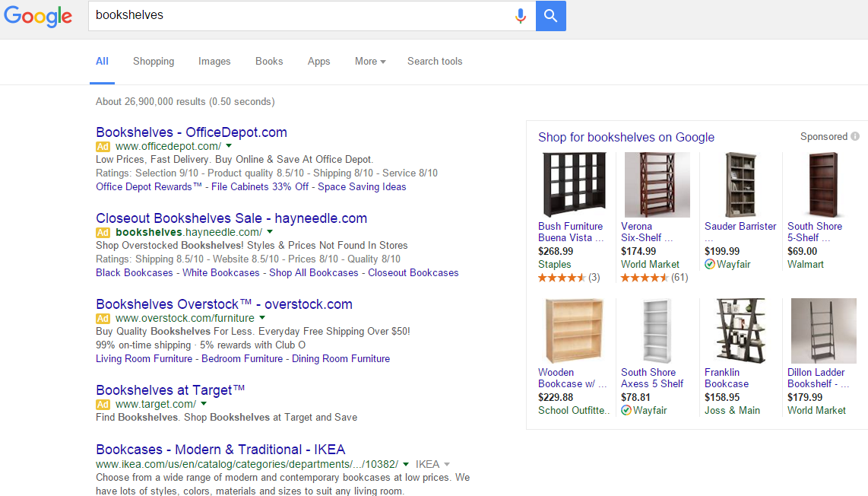Click the hayneedle Ad badge
The height and width of the screenshot is (496, 868).
coord(103,232)
